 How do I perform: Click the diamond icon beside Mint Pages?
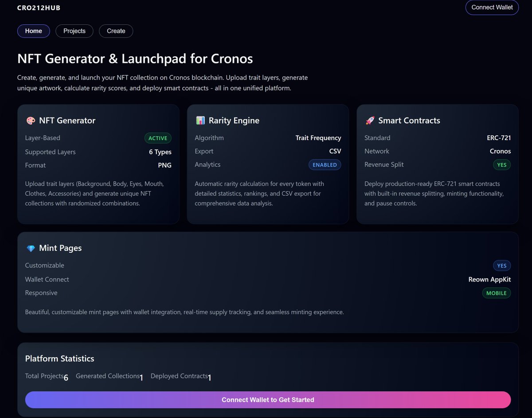31,249
